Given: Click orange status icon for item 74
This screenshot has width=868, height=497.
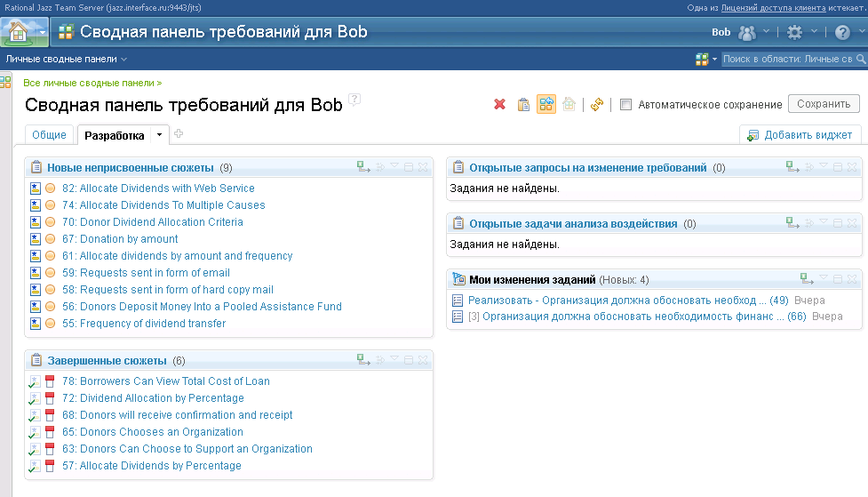Looking at the screenshot, I should coord(50,205).
